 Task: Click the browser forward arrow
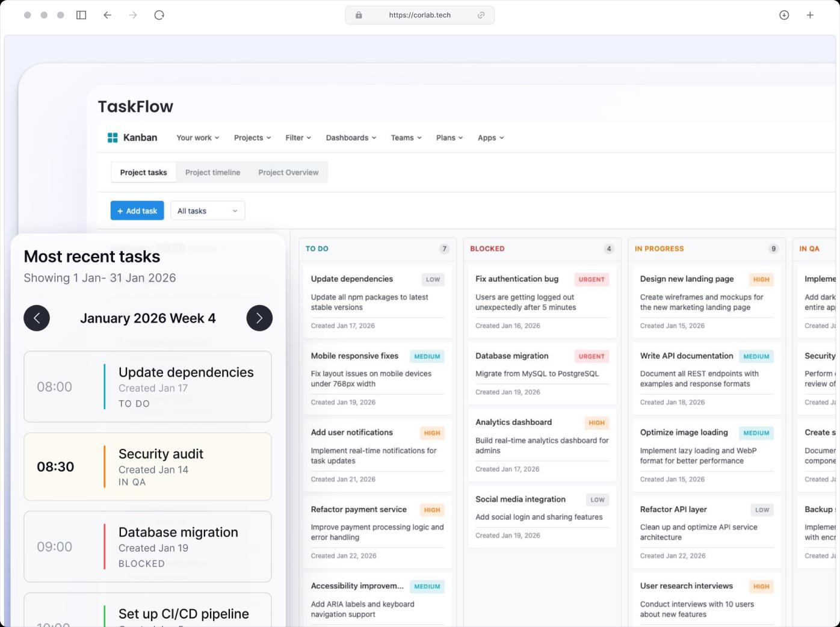pos(133,15)
